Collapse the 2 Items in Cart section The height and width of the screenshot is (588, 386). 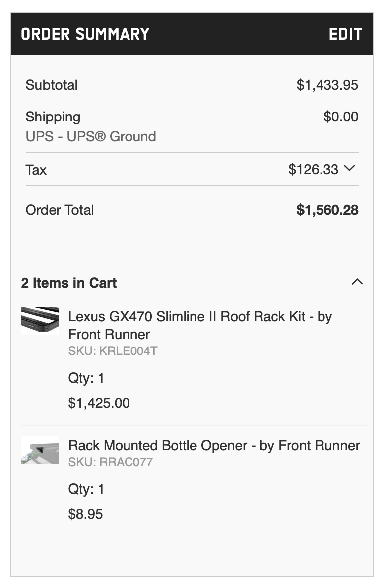pyautogui.click(x=357, y=282)
